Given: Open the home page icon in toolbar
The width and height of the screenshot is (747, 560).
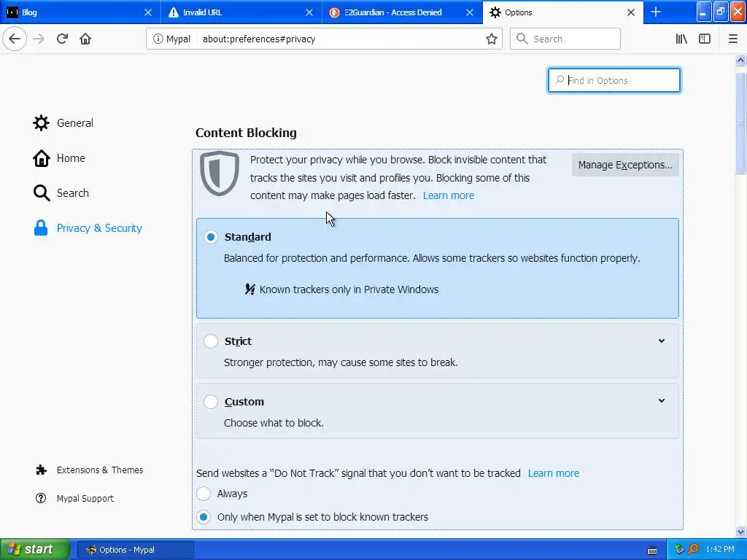Looking at the screenshot, I should (85, 39).
